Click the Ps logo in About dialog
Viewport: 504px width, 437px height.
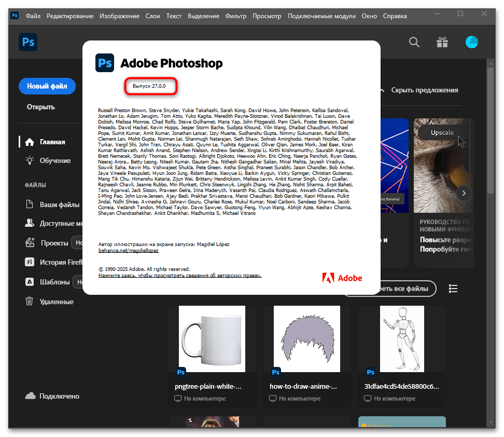[105, 63]
